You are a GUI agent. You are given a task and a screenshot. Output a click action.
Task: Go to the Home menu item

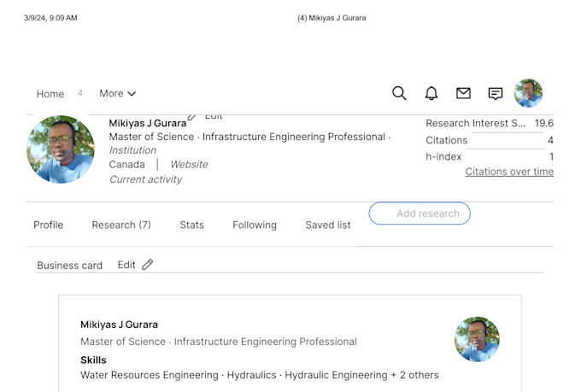pos(50,94)
